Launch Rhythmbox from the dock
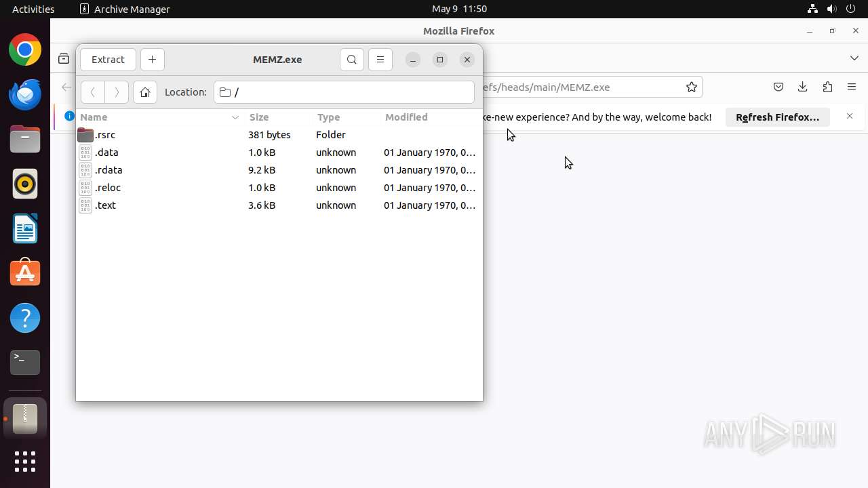Viewport: 868px width, 488px height. 25,184
